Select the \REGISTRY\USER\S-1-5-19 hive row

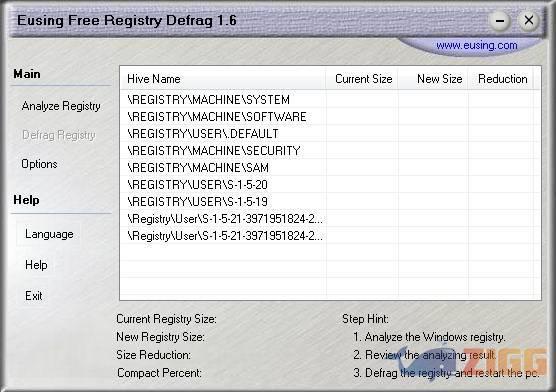[330, 202]
